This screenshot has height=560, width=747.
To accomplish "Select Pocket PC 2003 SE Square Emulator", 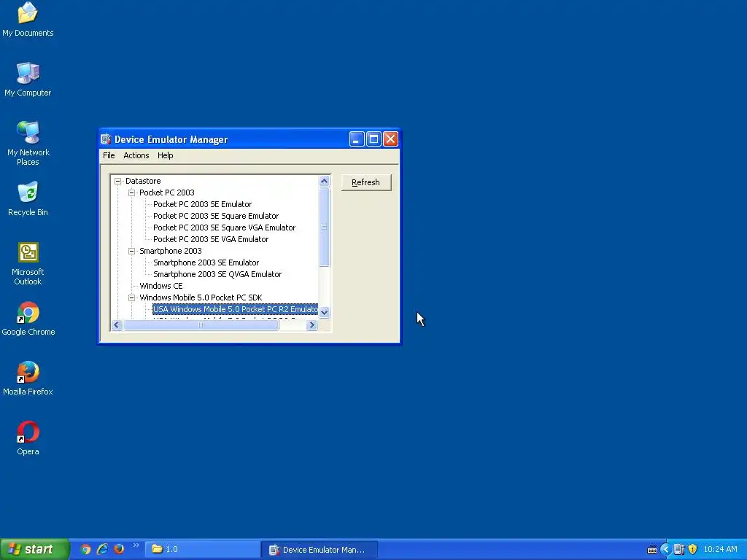I will click(216, 216).
